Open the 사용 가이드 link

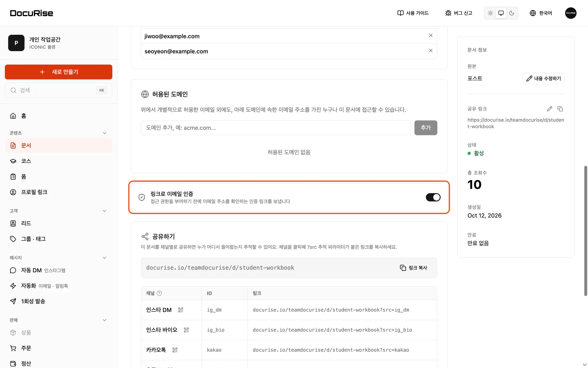click(x=413, y=13)
